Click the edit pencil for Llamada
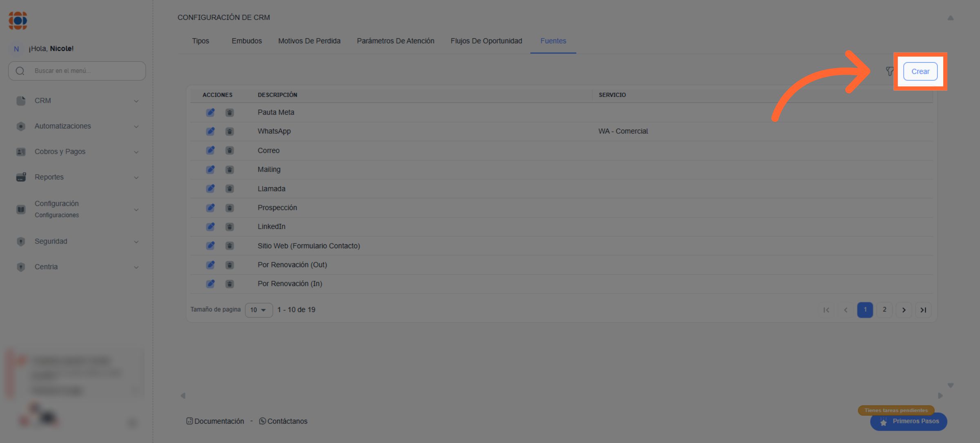 pos(210,188)
